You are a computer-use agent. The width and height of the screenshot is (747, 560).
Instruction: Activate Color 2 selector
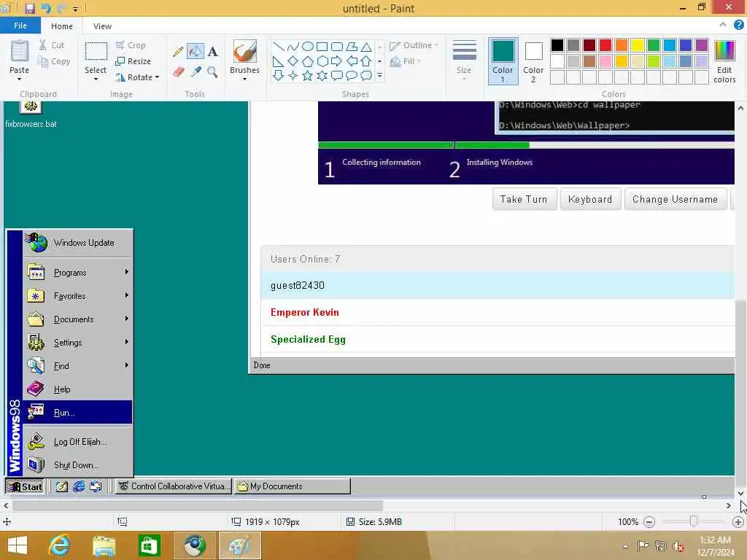533,61
